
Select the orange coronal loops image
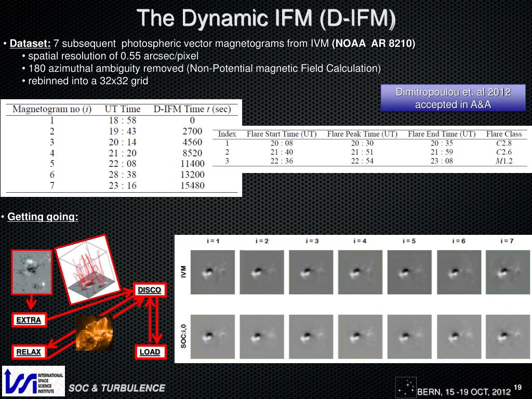95,333
